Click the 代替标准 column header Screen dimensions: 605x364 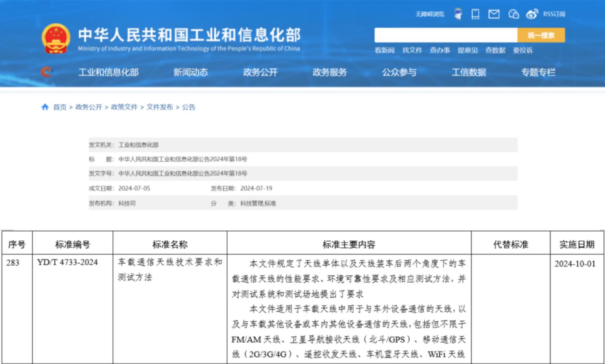tap(511, 244)
